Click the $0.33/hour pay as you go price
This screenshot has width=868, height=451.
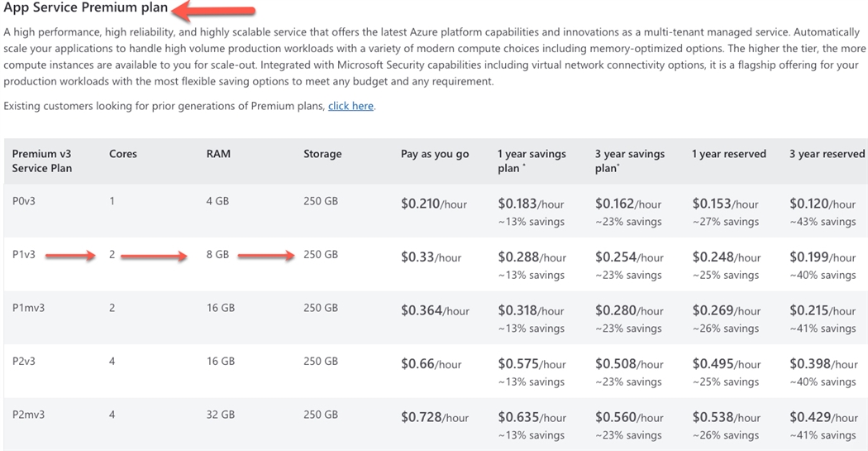431,257
